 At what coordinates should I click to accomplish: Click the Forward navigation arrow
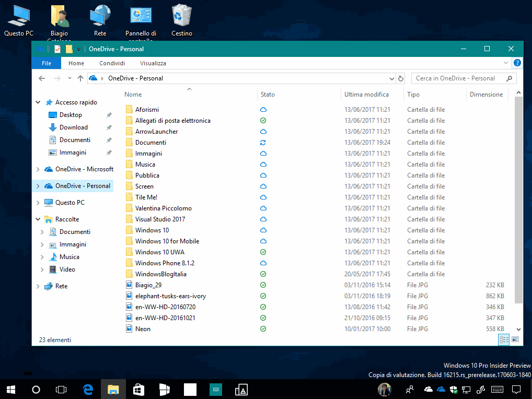tap(57, 78)
